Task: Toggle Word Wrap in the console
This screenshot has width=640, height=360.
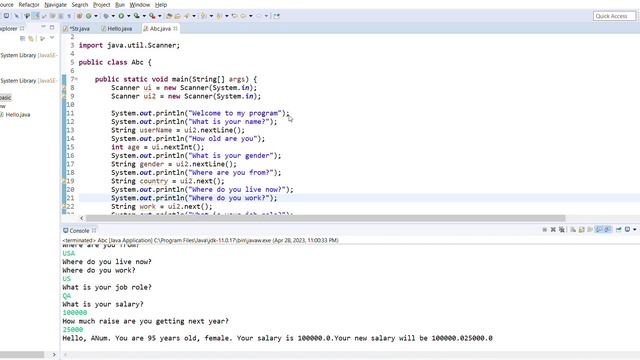Action: [x=589, y=230]
